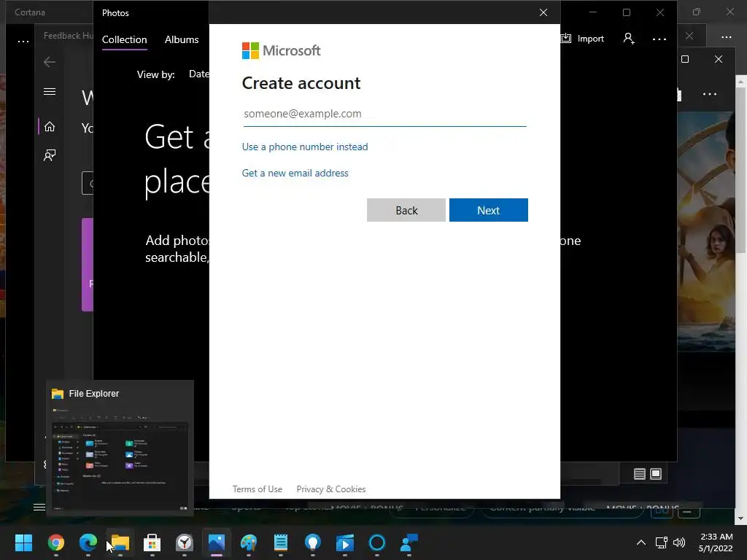Switch to the details list view icon
The width and height of the screenshot is (747, 560).
[x=639, y=474]
